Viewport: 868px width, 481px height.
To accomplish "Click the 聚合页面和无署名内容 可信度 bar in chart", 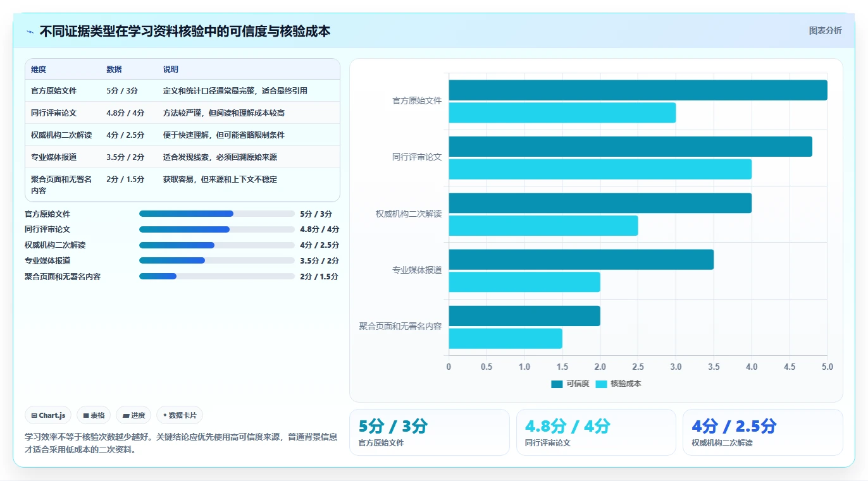I will pyautogui.click(x=524, y=316).
